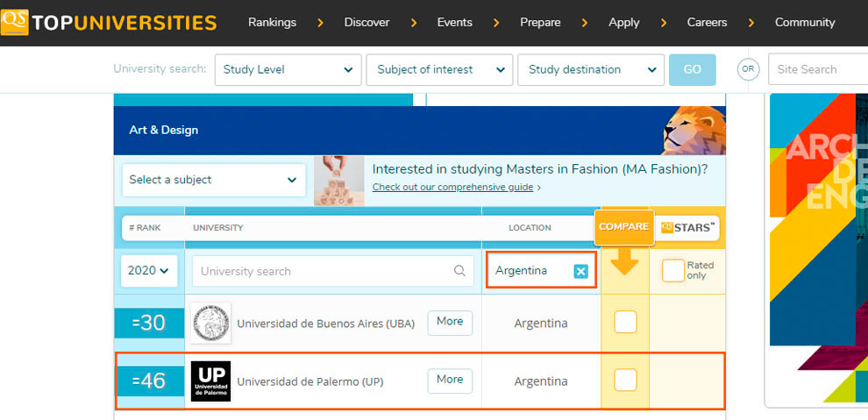Click the =30 rank cell
This screenshot has height=420, width=868.
[149, 324]
